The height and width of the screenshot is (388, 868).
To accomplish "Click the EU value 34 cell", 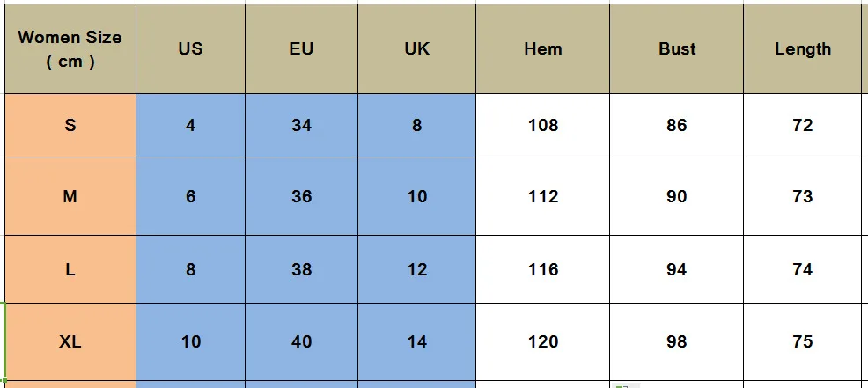I will (x=301, y=126).
